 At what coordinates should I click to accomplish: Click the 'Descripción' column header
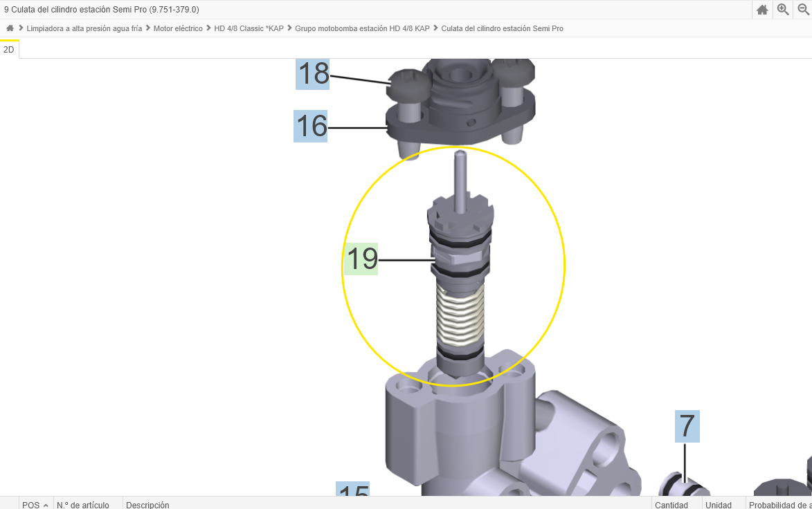click(147, 504)
